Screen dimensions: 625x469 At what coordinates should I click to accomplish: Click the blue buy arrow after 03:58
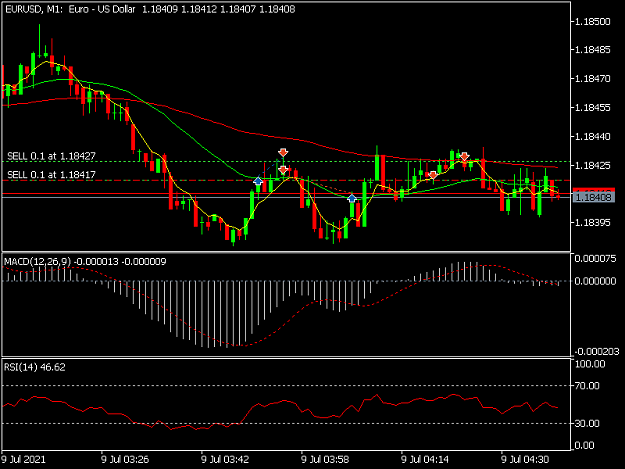(x=352, y=198)
